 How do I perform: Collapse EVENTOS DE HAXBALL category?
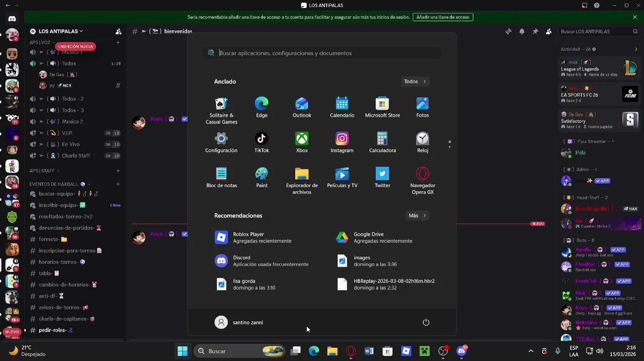click(60, 184)
